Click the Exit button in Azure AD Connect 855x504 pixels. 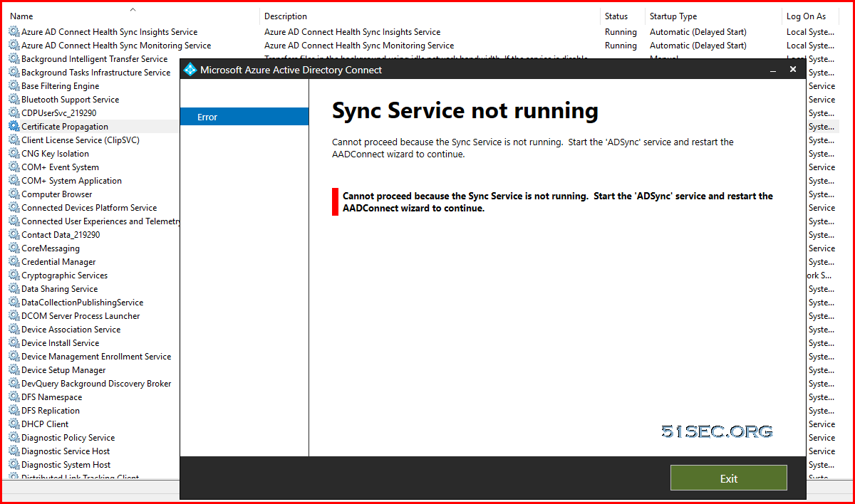pos(728,478)
